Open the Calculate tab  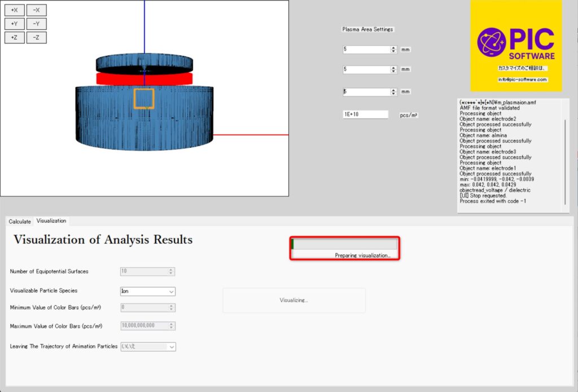coord(20,222)
